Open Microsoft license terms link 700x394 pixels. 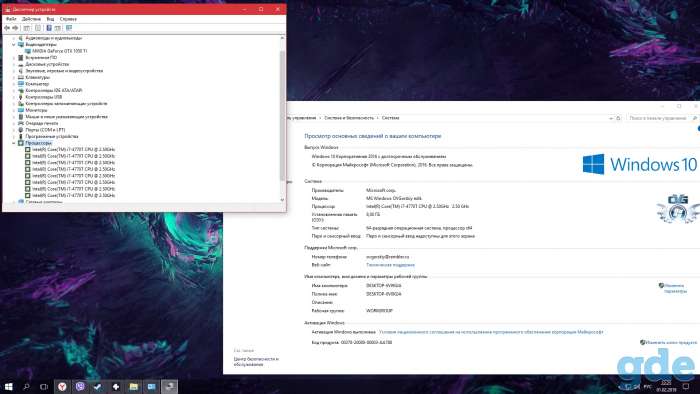(491, 332)
